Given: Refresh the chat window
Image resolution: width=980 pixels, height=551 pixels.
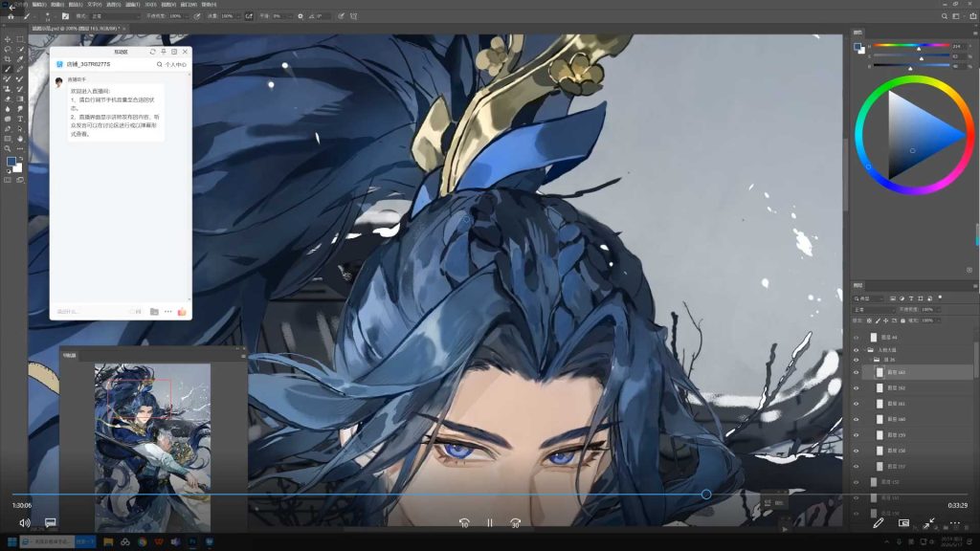Looking at the screenshot, I should 152,52.
